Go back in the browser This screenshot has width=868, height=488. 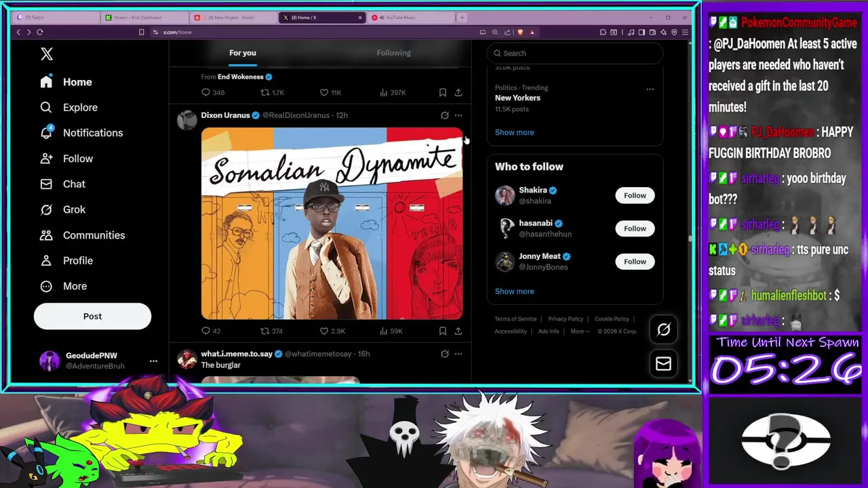18,32
